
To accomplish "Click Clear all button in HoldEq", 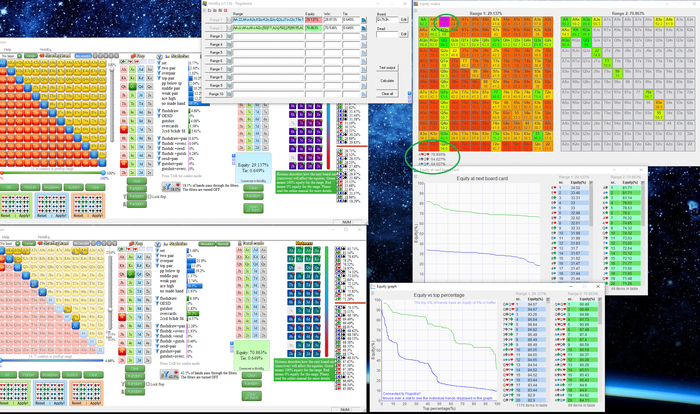I will (387, 94).
